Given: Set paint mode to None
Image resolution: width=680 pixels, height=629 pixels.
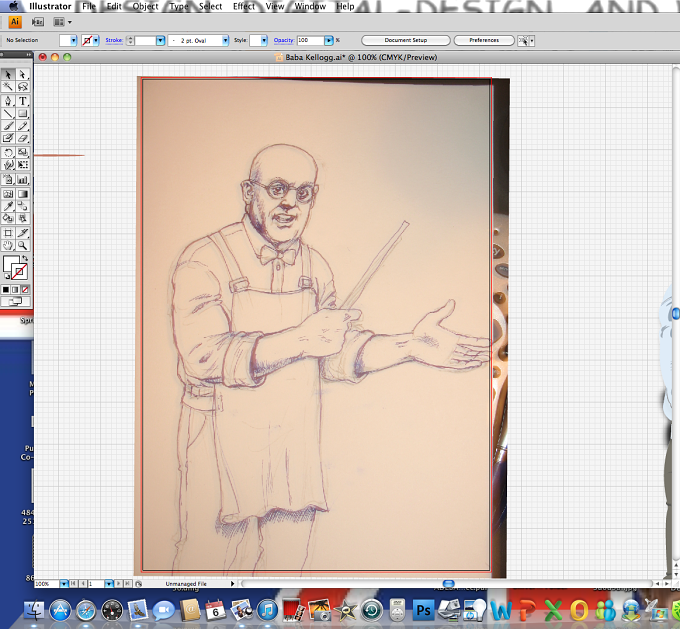Looking at the screenshot, I should (25, 289).
